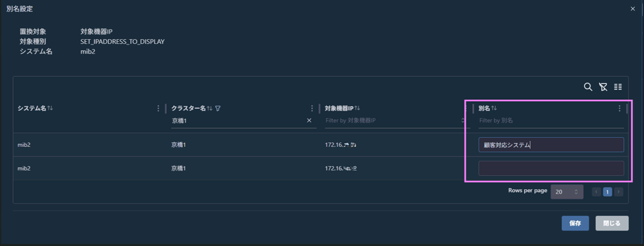The image size is (644, 246).
Task: Expand the Rows per page selector
Action: pyautogui.click(x=567, y=192)
